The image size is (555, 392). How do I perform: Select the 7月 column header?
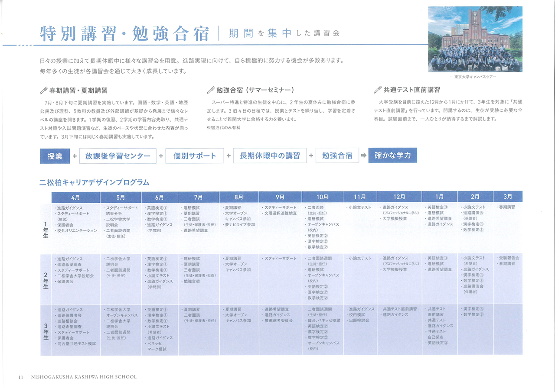[x=199, y=197]
